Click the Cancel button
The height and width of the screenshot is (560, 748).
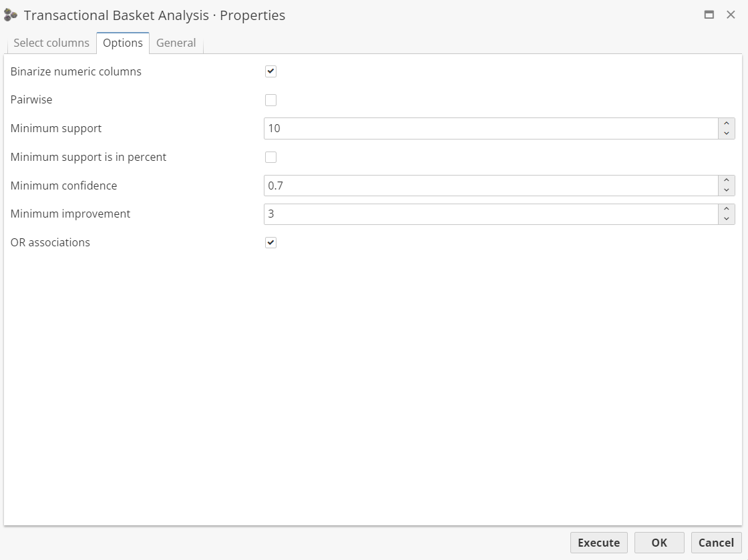[x=716, y=543]
